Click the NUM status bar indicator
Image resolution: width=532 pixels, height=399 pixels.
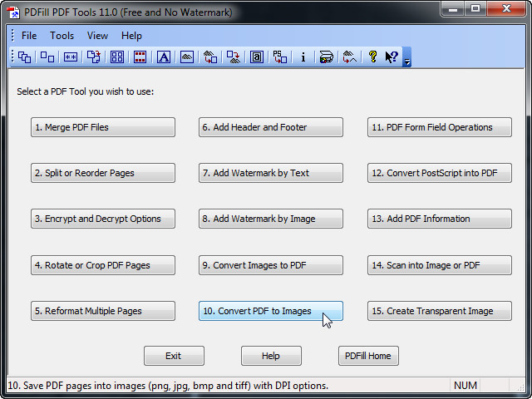pyautogui.click(x=465, y=386)
